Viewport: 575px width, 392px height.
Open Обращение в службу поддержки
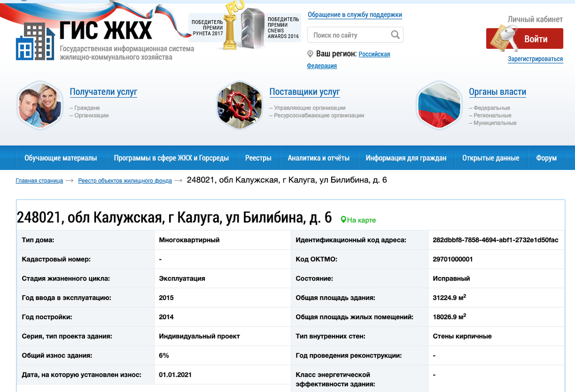coord(355,15)
